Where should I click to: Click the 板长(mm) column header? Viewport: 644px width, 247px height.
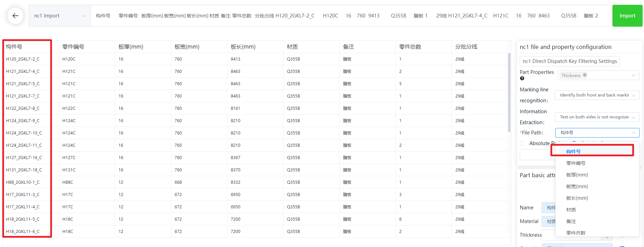(x=255, y=47)
